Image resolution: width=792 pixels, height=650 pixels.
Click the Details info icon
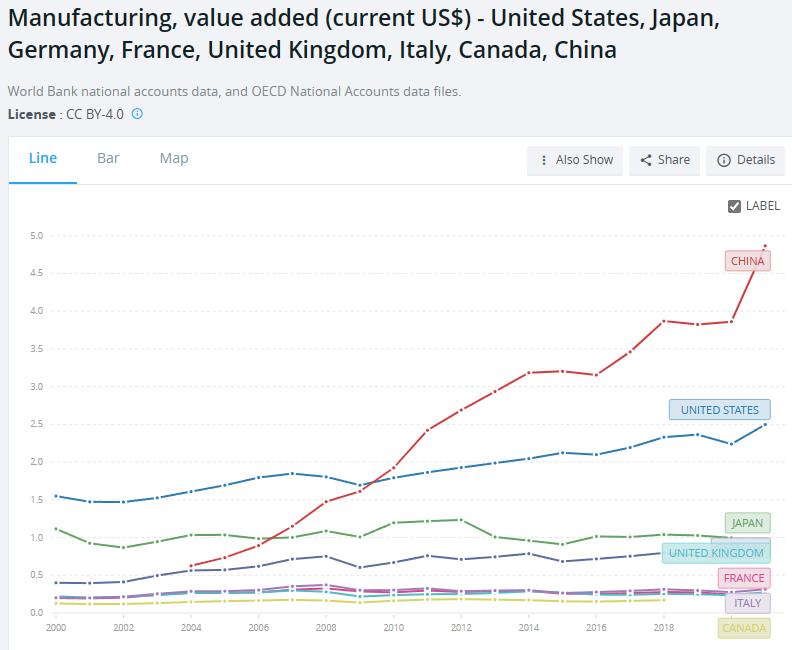(x=724, y=160)
